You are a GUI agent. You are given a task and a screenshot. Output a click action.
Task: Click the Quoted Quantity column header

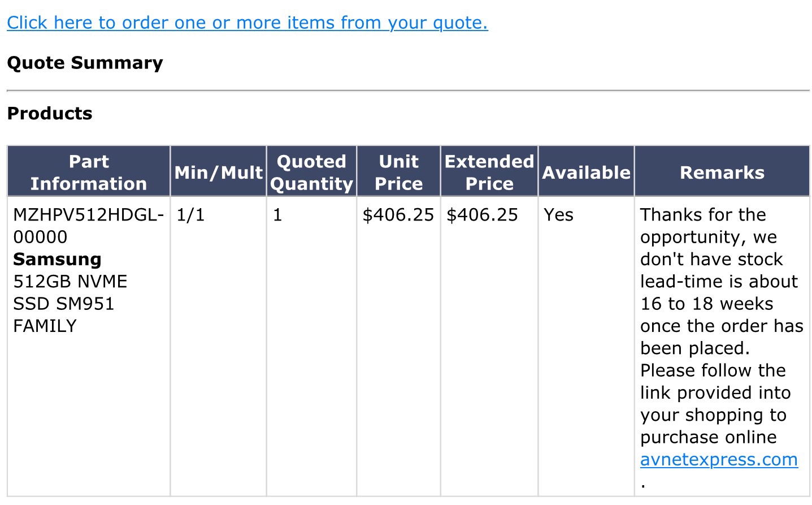(x=311, y=172)
